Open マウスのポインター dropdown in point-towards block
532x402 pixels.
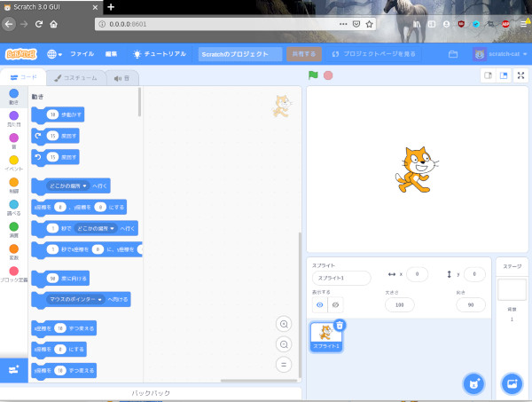[x=75, y=299]
